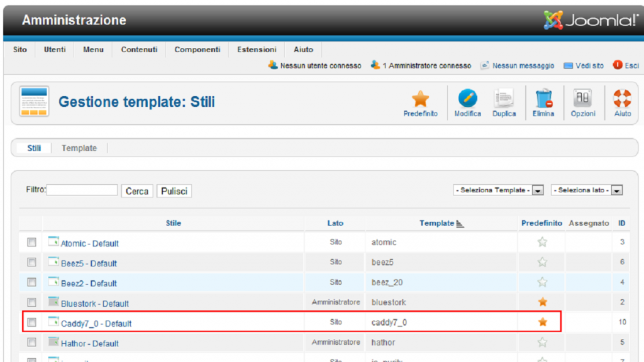Check the Hathor - Default row checkbox
The image size is (644, 362).
point(31,342)
